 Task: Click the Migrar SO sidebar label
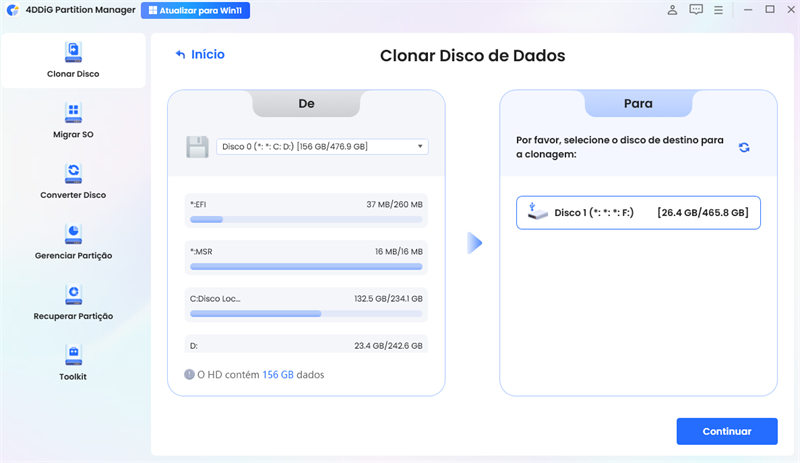click(x=73, y=135)
